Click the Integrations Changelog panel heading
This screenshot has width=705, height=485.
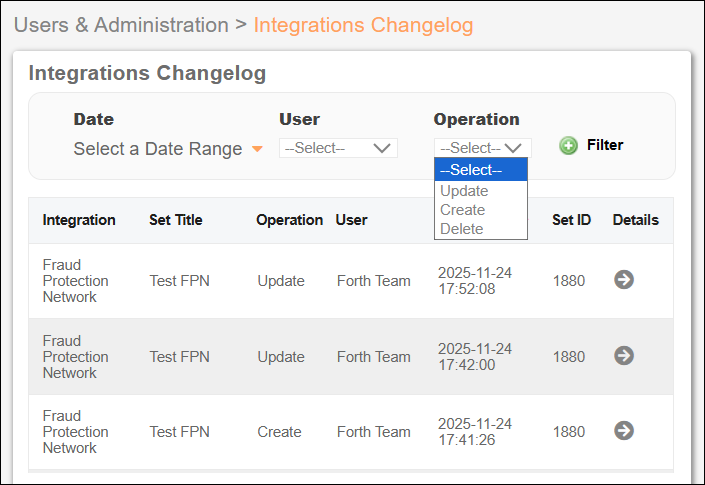tap(147, 73)
